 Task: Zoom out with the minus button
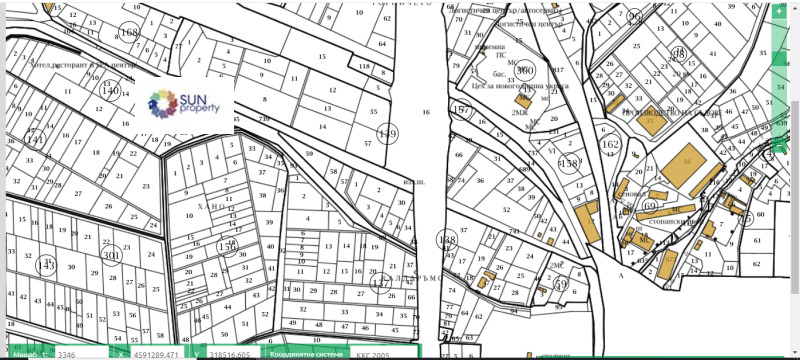[x=779, y=146]
